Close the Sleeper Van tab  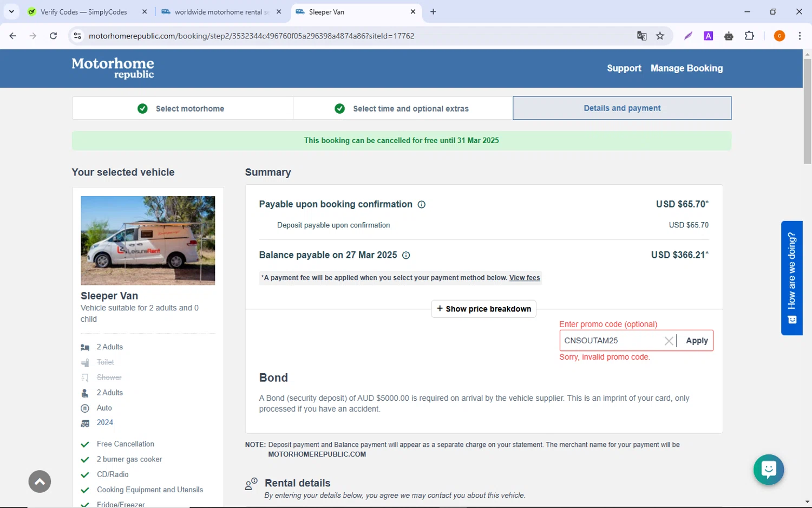(413, 11)
